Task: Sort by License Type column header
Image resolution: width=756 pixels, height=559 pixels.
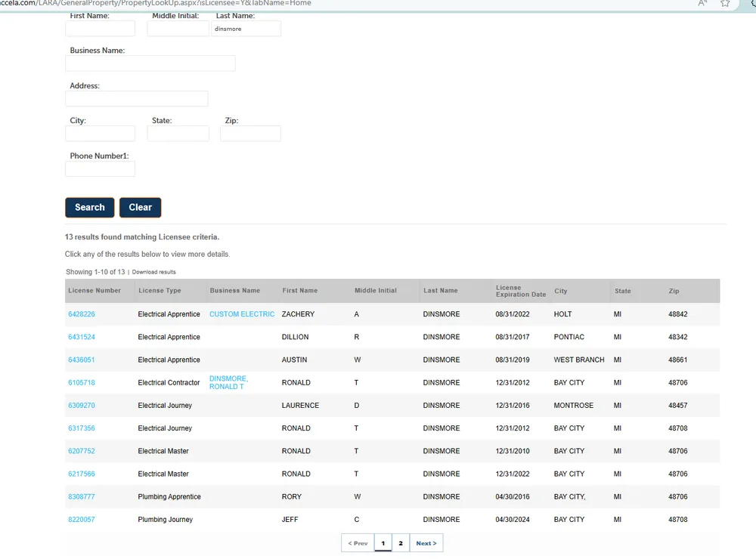Action: pyautogui.click(x=160, y=291)
